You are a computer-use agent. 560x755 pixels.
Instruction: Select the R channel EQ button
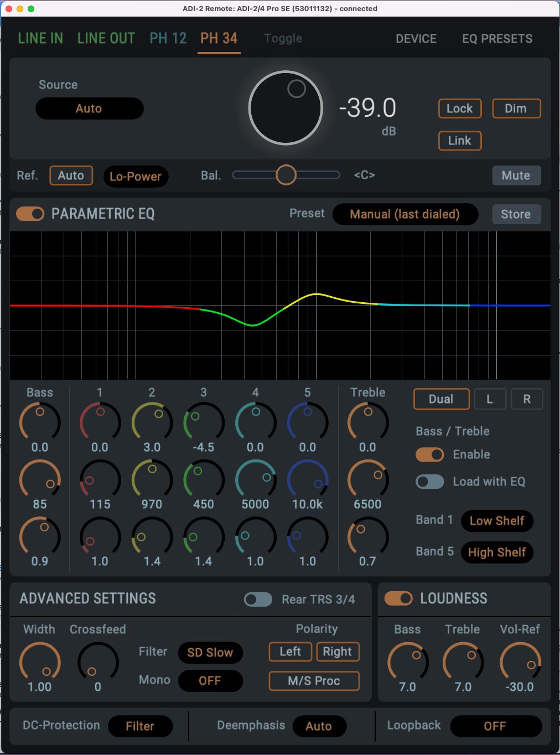tap(527, 399)
